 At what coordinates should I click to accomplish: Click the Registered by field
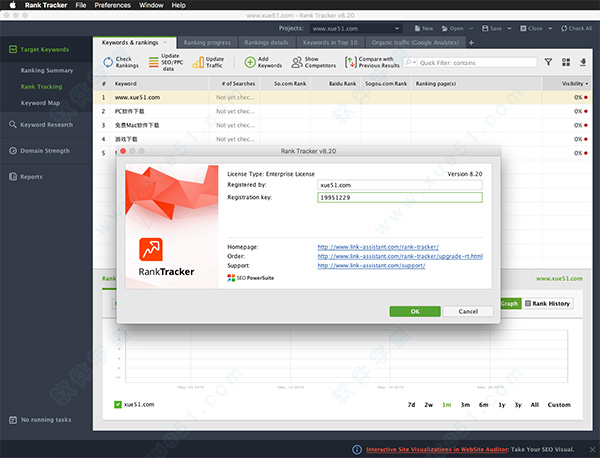tap(399, 185)
